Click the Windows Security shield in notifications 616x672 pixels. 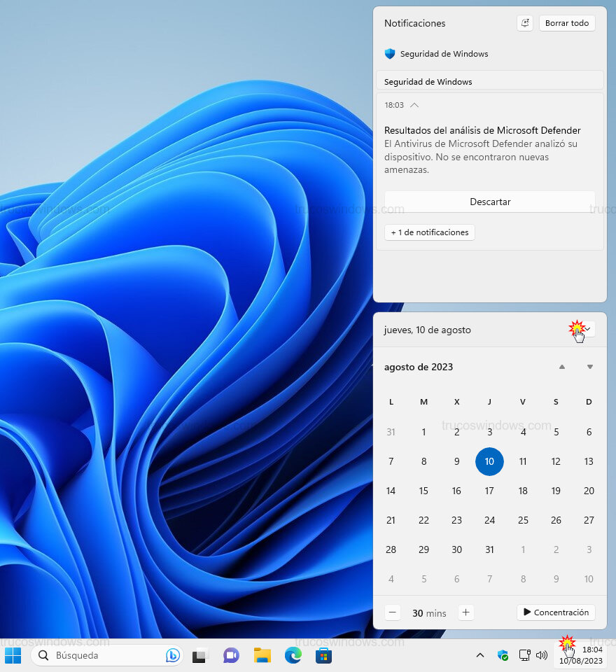(x=389, y=54)
